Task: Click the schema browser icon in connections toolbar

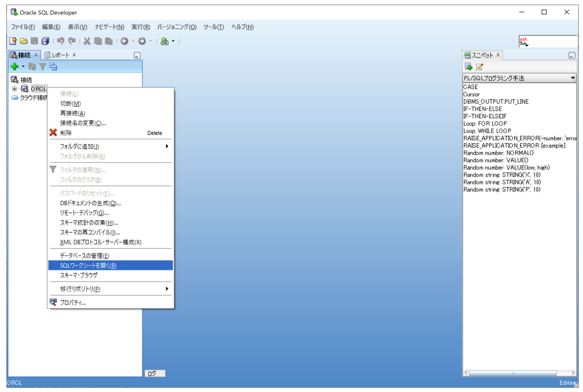Action: [x=53, y=67]
